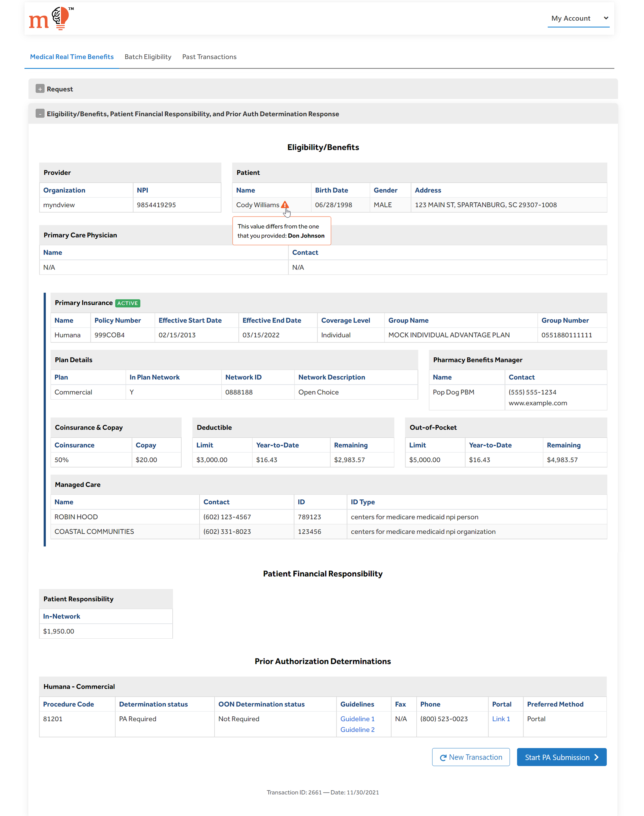Open the Past Transactions tab
The height and width of the screenshot is (816, 644).
coord(209,57)
